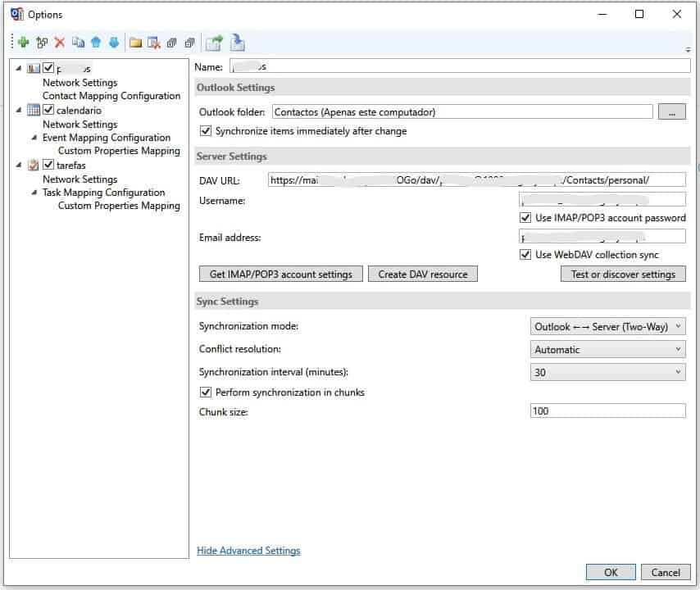Click Hide Advanced Settings link

pyautogui.click(x=248, y=551)
